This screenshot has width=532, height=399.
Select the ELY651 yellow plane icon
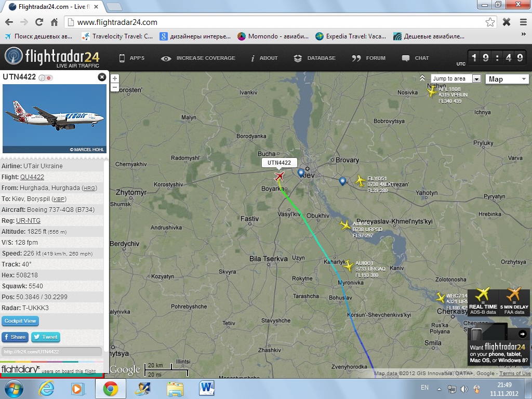[360, 181]
